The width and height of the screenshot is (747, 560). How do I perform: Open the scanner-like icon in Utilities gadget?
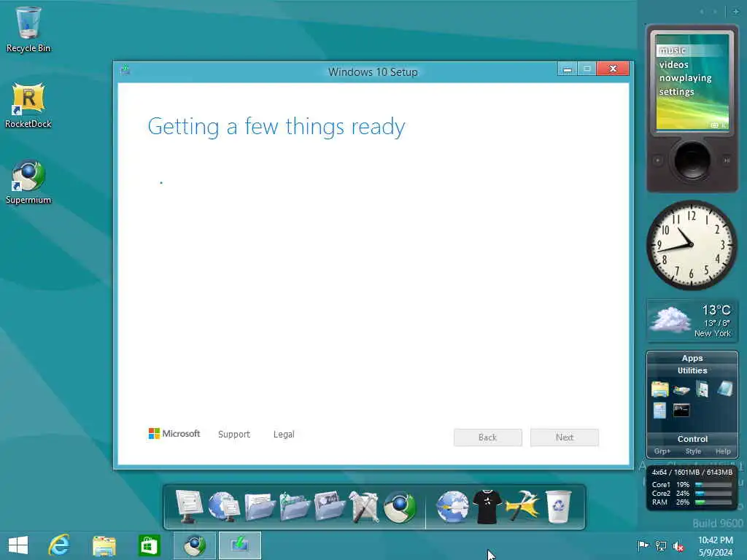tap(682, 390)
